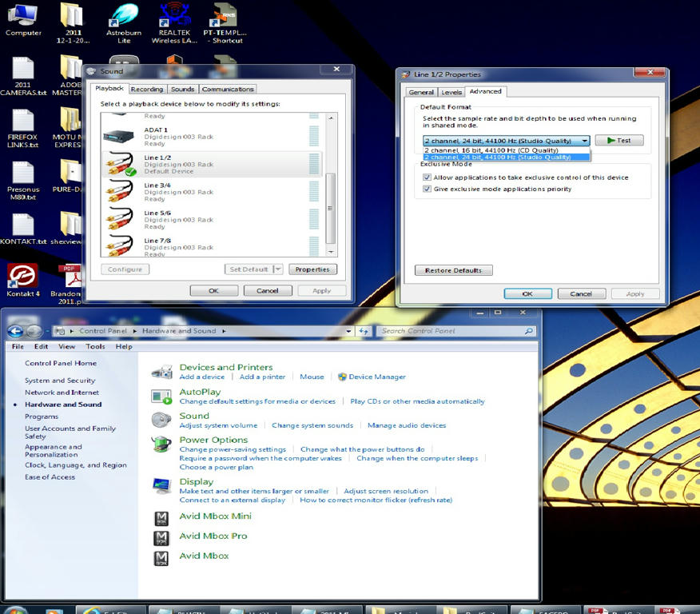Screen dimensions: 700x614
Task: Click the AutoPlay icon in Control Panel
Action: click(161, 397)
